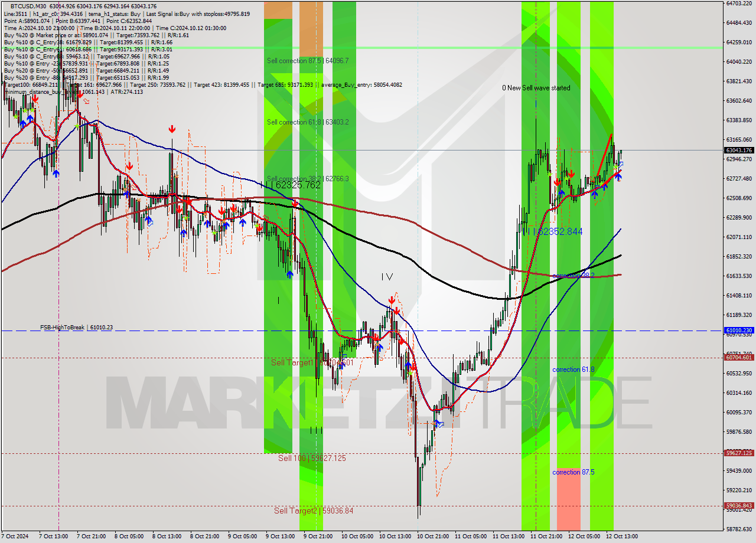
Task: Click the '| | | 62325.762' wave label
Action: pyautogui.click(x=291, y=185)
